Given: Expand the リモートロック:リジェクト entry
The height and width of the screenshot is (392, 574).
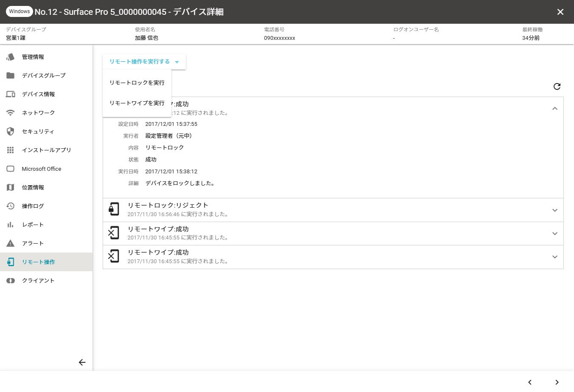Looking at the screenshot, I should coord(554,210).
